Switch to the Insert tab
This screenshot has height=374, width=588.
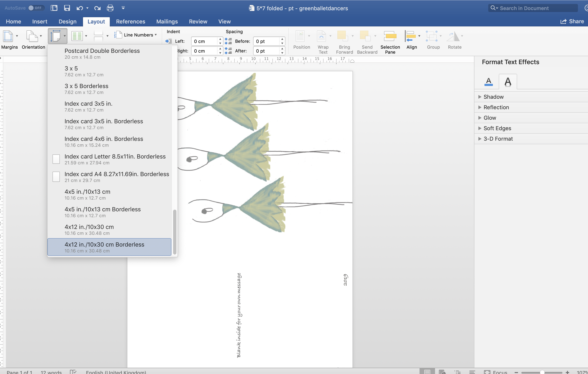click(x=40, y=22)
